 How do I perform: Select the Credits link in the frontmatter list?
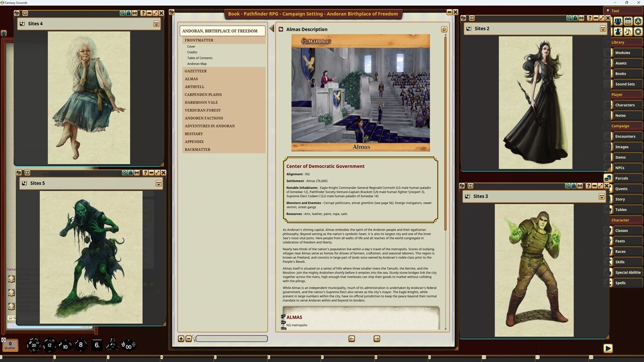(x=192, y=52)
